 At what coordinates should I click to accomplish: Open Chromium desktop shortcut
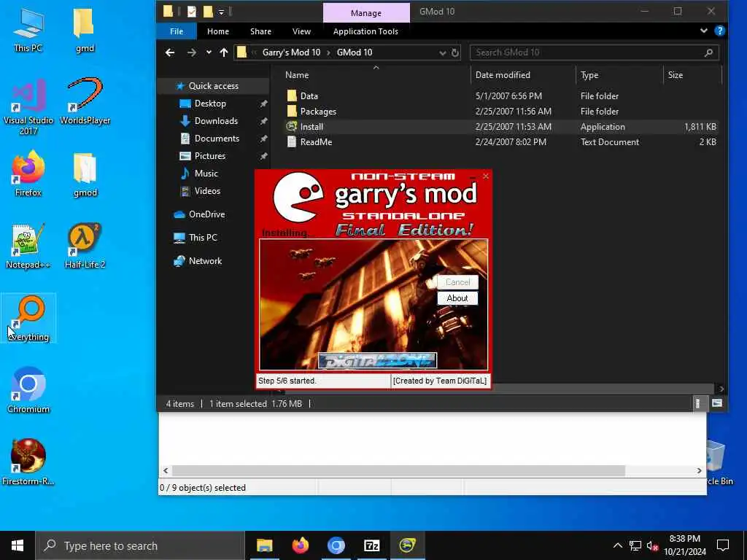point(28,390)
